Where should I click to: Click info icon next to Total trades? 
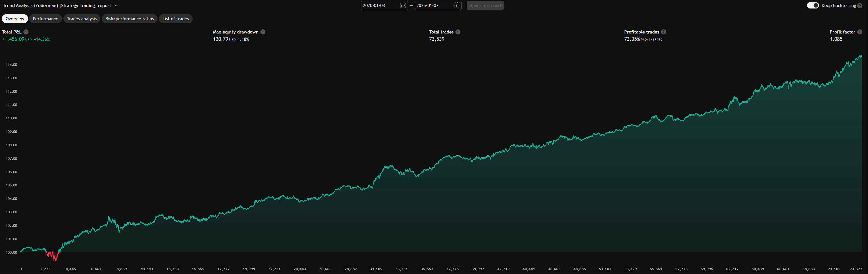click(x=458, y=32)
